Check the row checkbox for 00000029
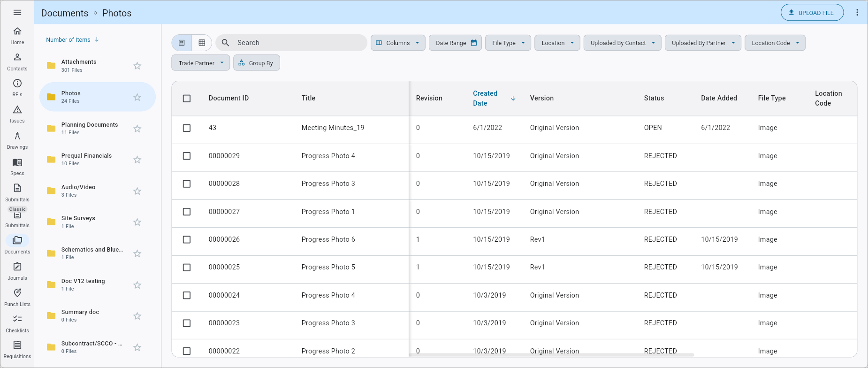Viewport: 868px width, 368px height. 187,156
